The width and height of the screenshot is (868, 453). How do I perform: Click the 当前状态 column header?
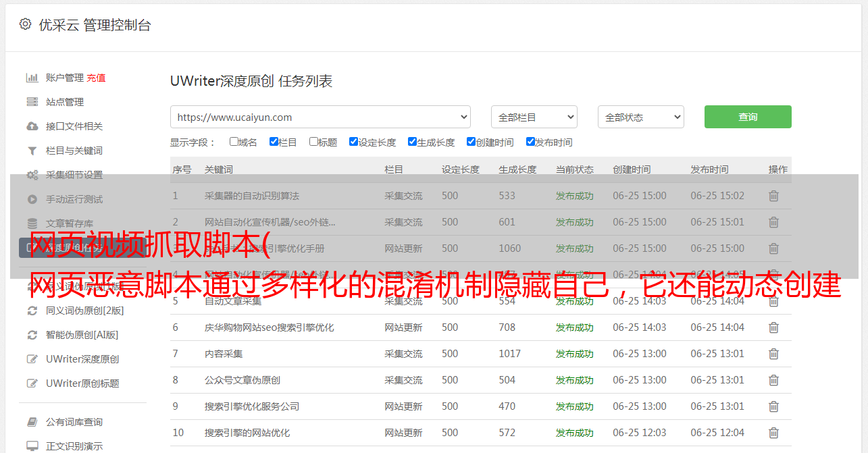coord(575,169)
